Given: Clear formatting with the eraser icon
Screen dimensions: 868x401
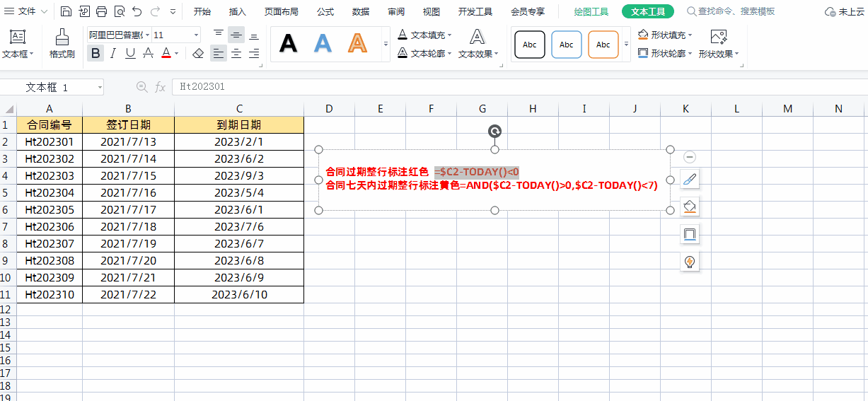Looking at the screenshot, I should [198, 53].
